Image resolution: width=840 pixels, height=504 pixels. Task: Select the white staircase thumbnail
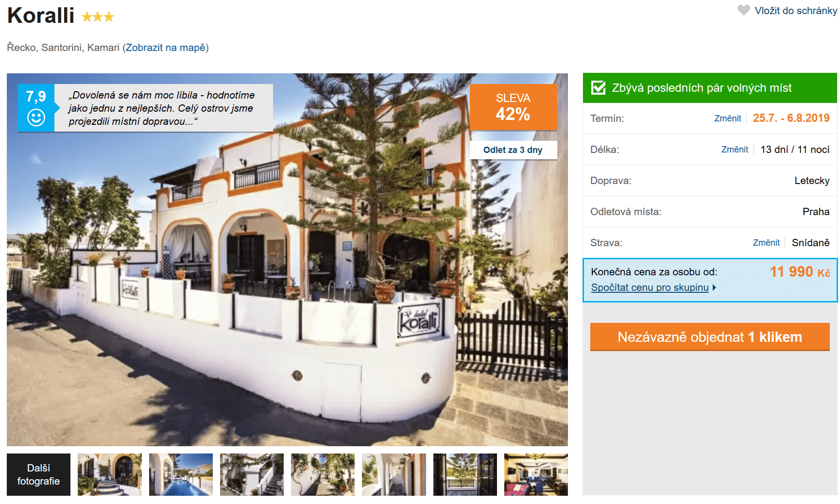(252, 474)
